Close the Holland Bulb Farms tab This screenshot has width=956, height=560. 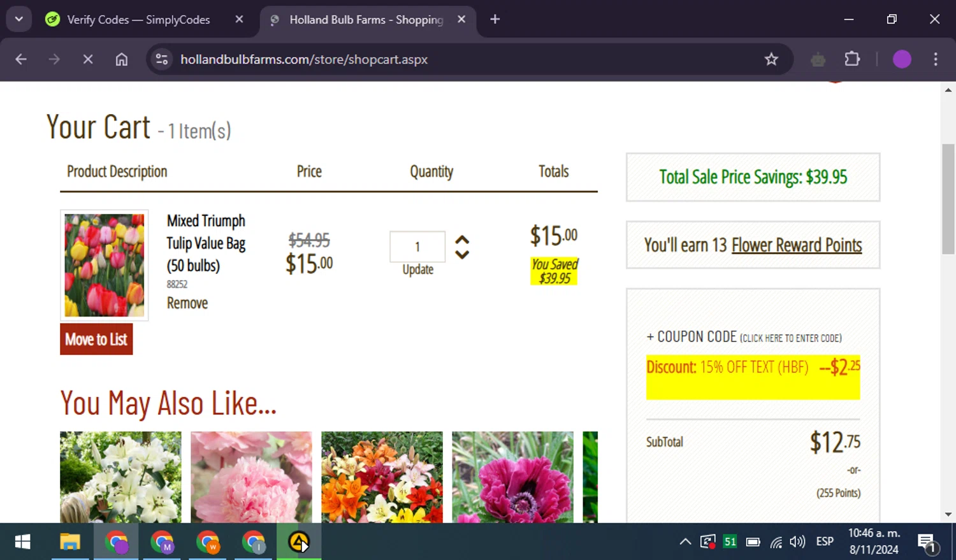coord(461,19)
